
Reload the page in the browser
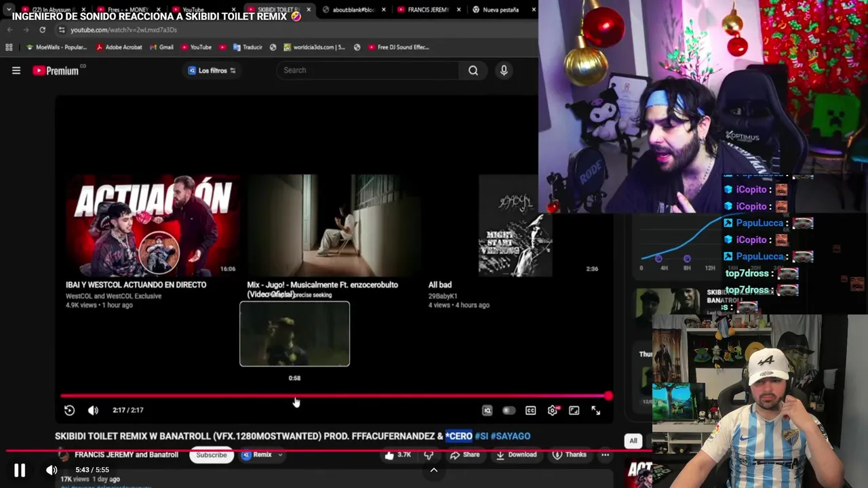(42, 30)
